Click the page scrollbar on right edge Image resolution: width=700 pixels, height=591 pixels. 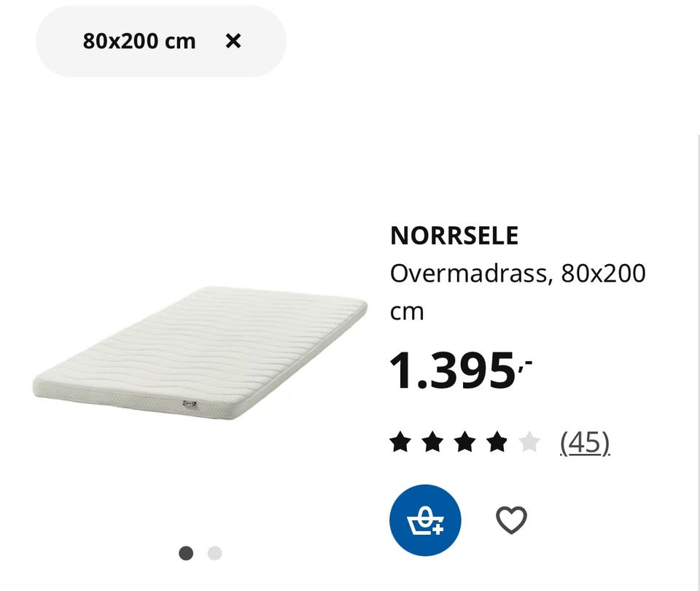(x=699, y=362)
